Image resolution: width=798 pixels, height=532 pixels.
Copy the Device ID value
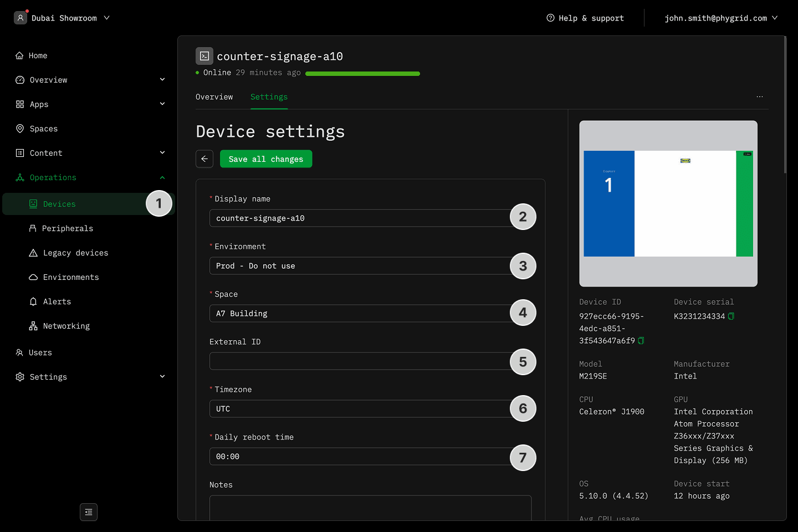641,341
